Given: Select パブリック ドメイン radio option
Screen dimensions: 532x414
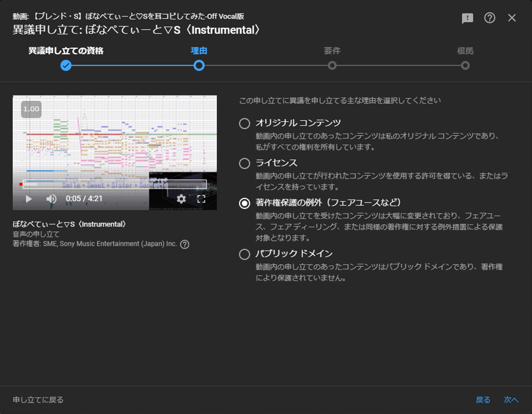Looking at the screenshot, I should point(244,254).
